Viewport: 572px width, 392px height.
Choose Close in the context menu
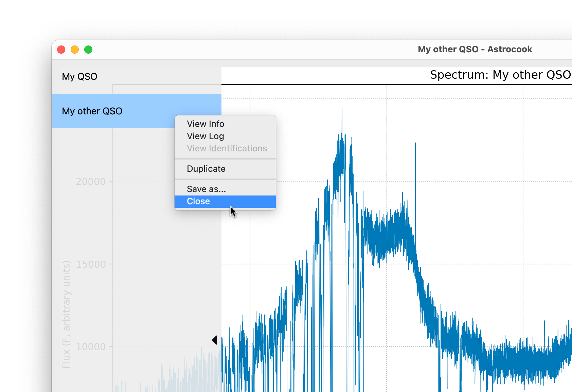click(225, 201)
